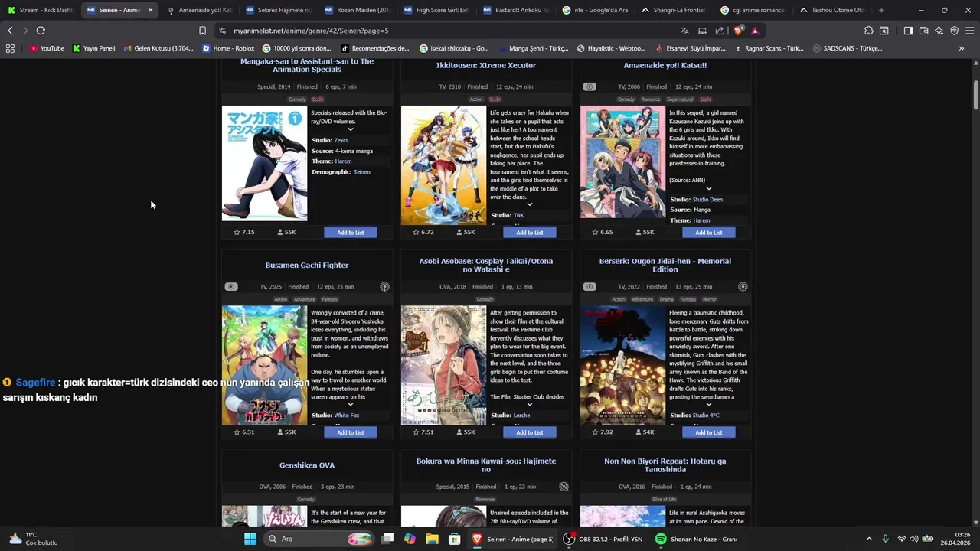
Task: Open Non Non Biyori Repeat OVA title
Action: point(665,465)
